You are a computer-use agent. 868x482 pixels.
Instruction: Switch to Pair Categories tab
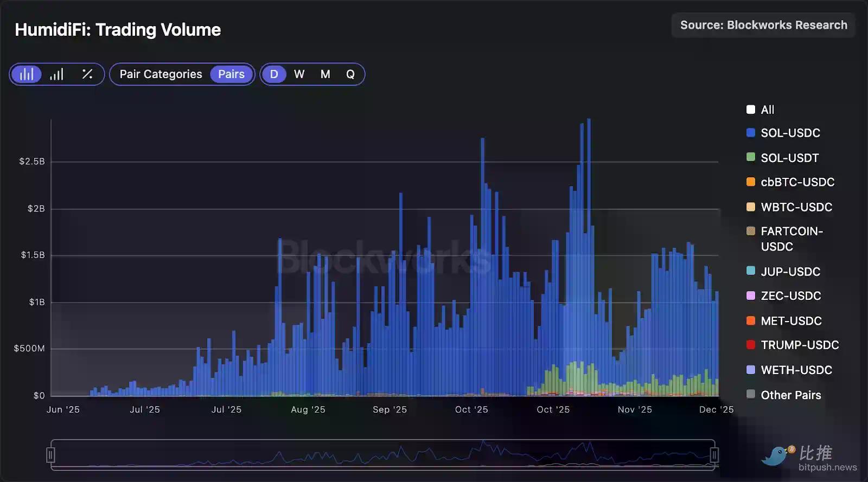click(161, 74)
